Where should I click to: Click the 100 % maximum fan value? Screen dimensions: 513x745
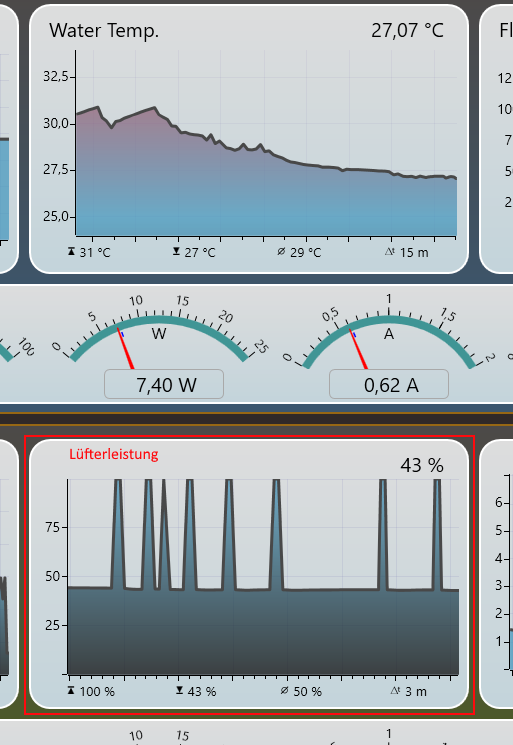tap(97, 691)
